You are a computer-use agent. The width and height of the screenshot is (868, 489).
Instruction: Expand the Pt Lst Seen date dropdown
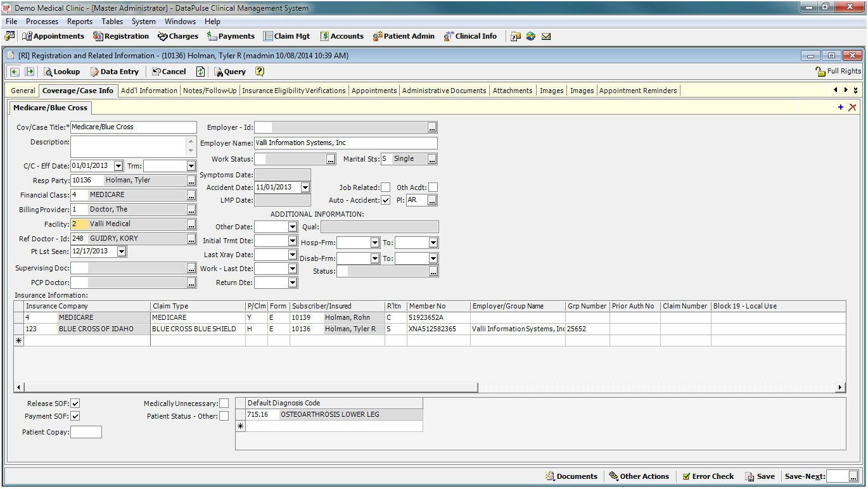[x=122, y=251]
